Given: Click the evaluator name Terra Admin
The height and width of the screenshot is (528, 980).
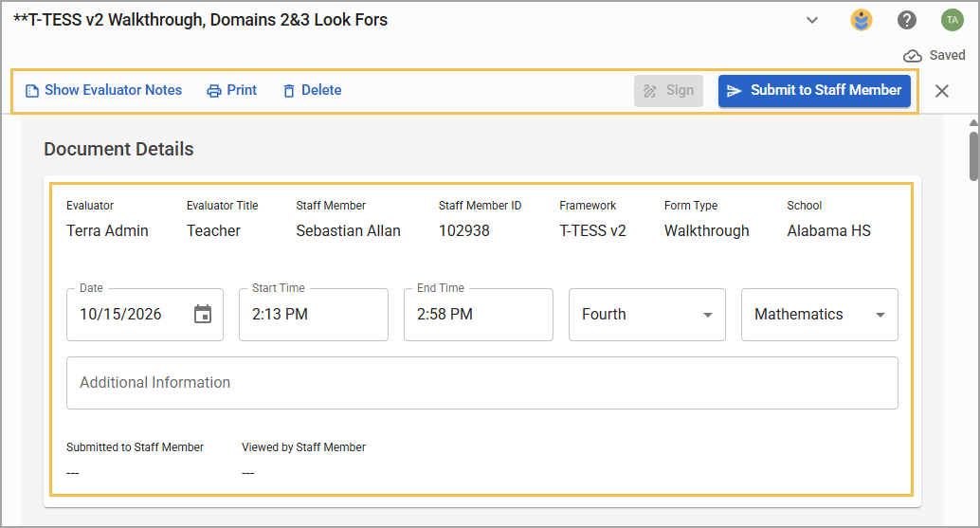Looking at the screenshot, I should point(107,230).
